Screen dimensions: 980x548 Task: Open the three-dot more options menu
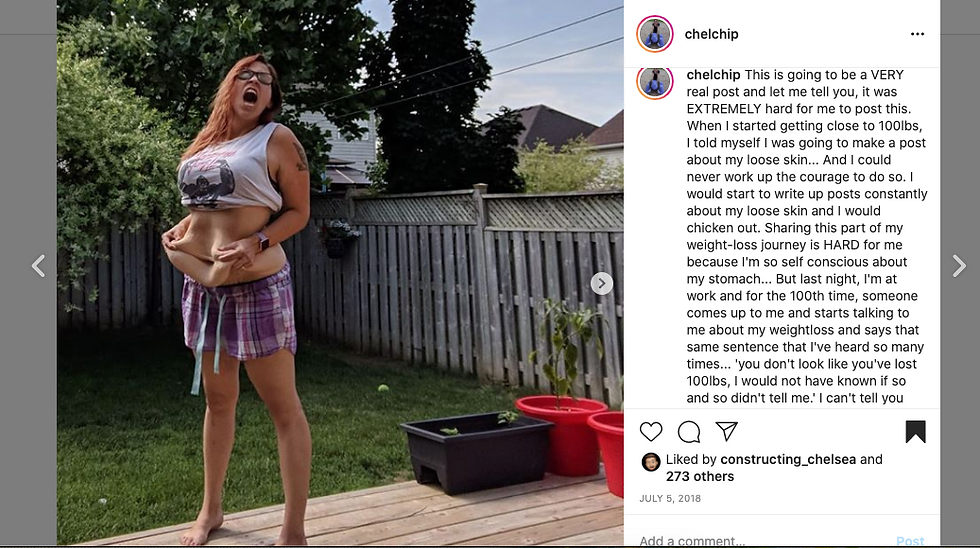917,34
